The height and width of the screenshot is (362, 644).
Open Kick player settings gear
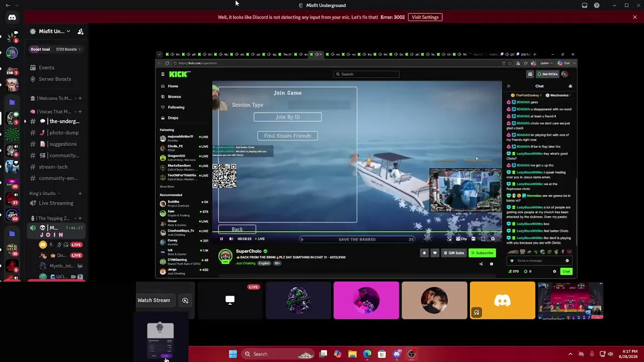click(493, 239)
